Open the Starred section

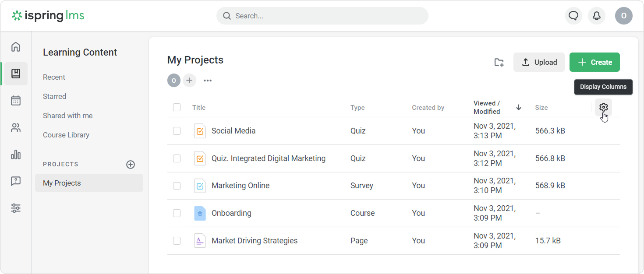pyautogui.click(x=55, y=96)
